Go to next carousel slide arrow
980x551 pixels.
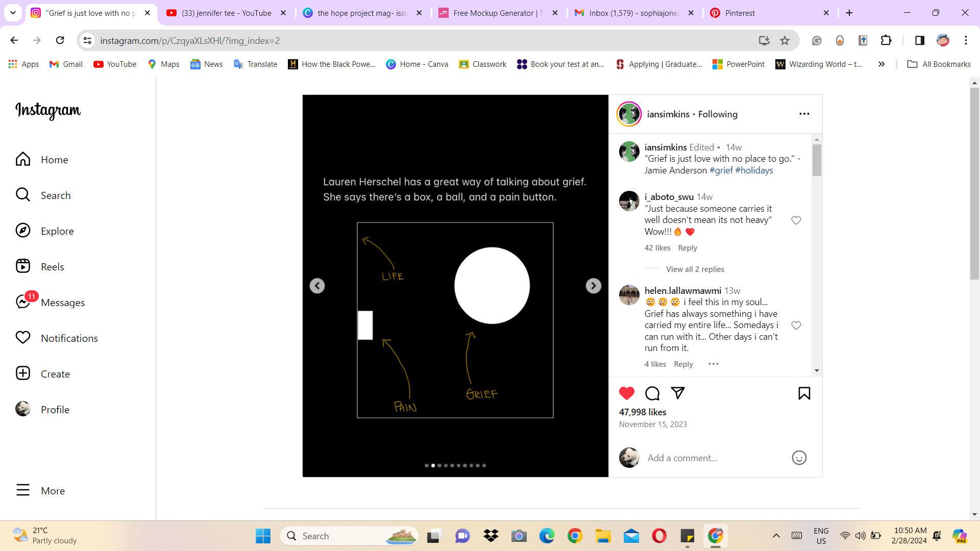593,286
